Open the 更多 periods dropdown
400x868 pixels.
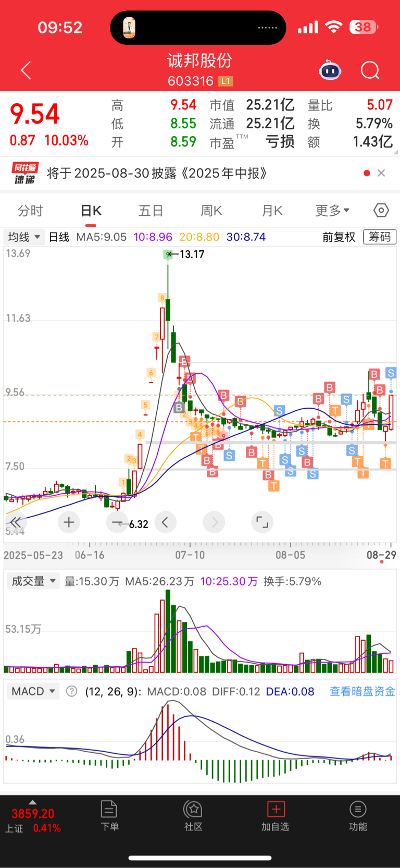pos(332,211)
